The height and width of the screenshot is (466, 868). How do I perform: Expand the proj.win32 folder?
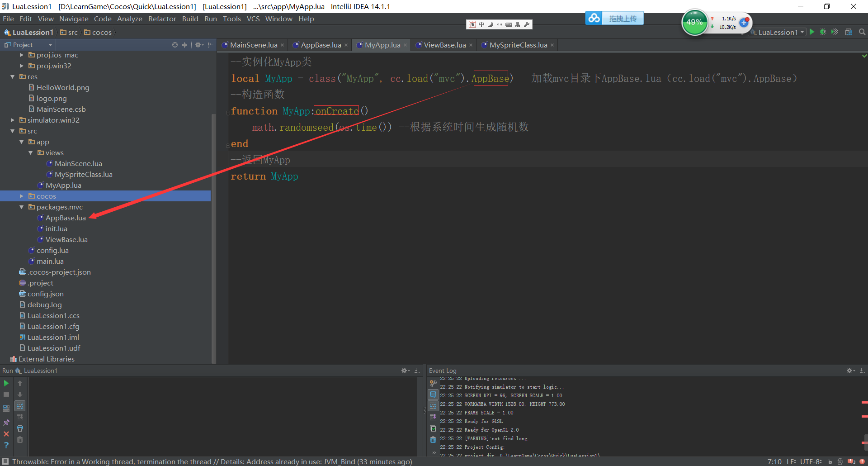coord(21,66)
